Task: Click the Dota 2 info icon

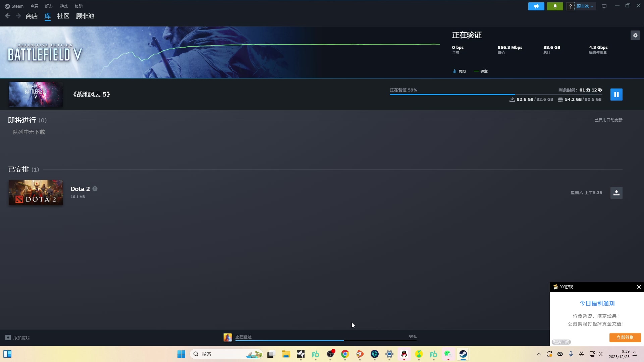Action: [x=95, y=189]
